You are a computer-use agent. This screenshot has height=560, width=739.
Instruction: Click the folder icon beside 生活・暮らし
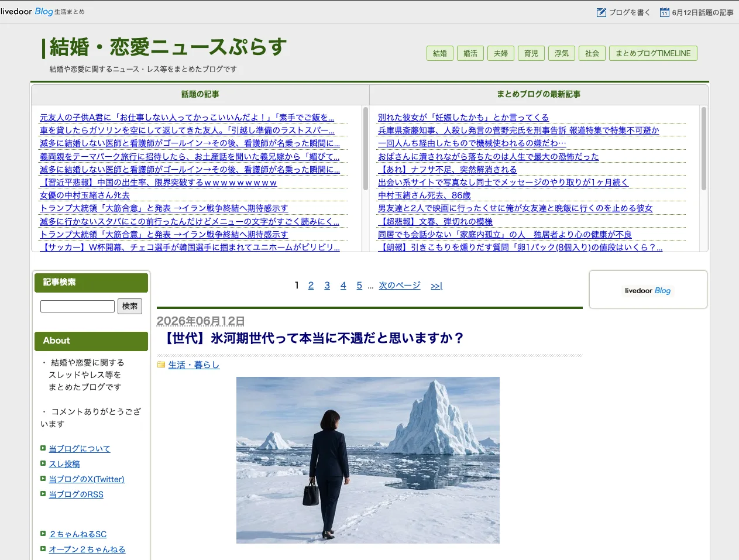(x=161, y=365)
